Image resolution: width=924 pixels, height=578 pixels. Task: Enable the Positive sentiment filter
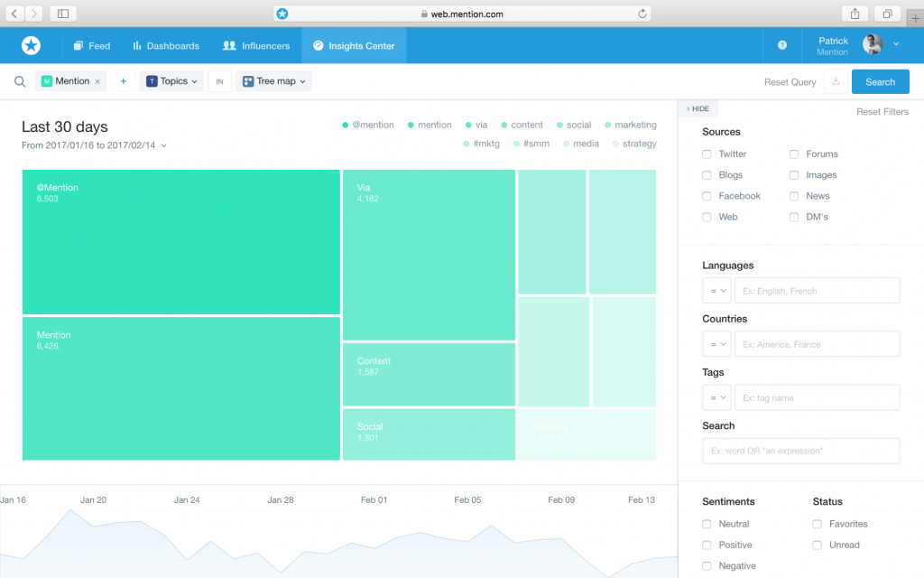pyautogui.click(x=707, y=545)
